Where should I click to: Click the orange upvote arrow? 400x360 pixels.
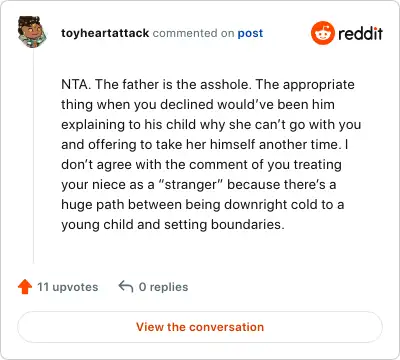25,287
